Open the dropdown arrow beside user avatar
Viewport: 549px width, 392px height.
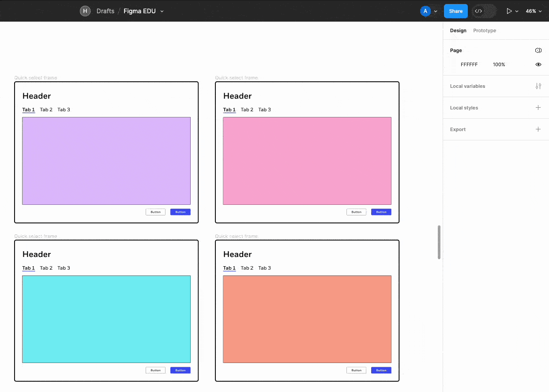click(x=436, y=11)
